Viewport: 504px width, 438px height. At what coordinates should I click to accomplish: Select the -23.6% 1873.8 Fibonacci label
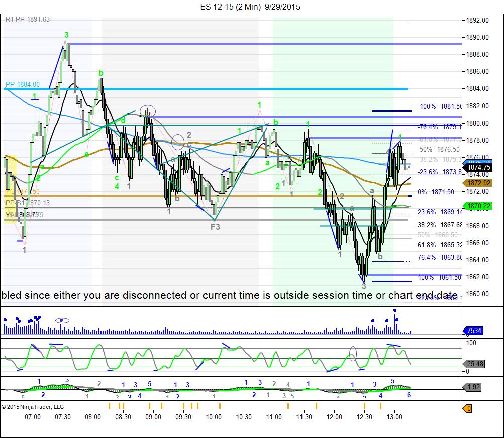(440, 172)
